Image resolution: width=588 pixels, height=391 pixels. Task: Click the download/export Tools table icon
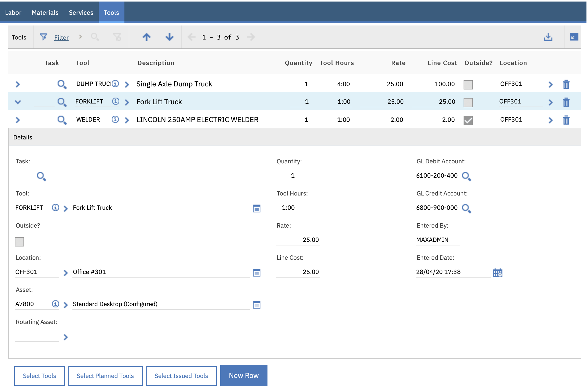pos(548,37)
